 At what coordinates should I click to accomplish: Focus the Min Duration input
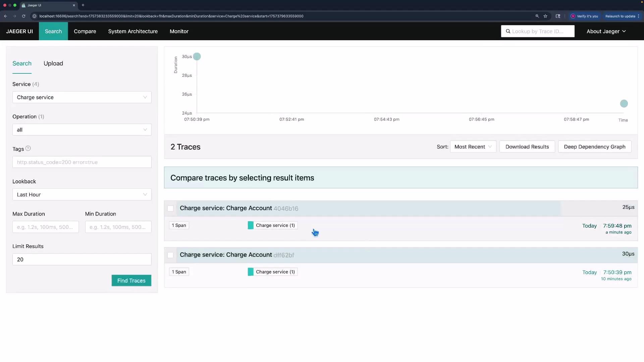click(x=118, y=227)
